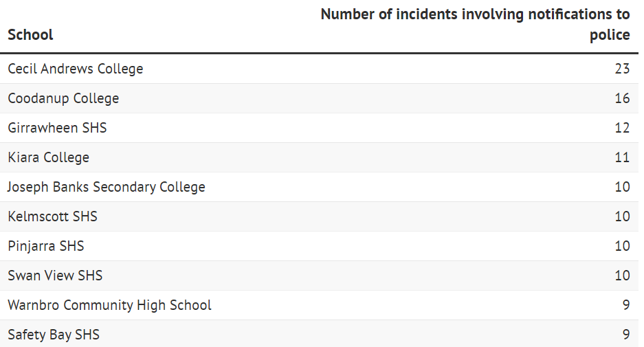Select the incident count 11 cell
Image resolution: width=644 pixels, height=347 pixels.
(x=622, y=157)
